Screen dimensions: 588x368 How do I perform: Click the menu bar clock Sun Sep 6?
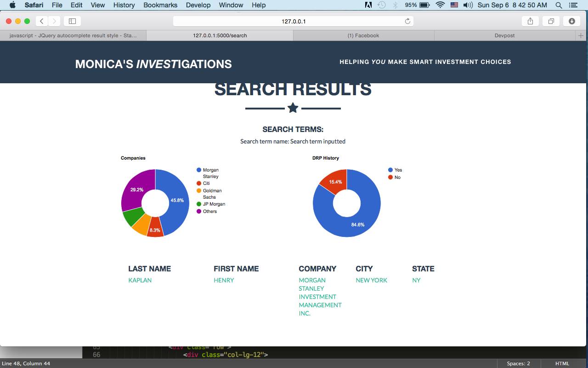(x=512, y=5)
